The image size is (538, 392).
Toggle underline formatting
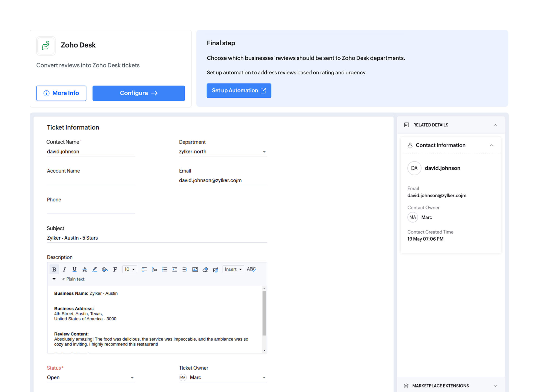click(x=74, y=269)
